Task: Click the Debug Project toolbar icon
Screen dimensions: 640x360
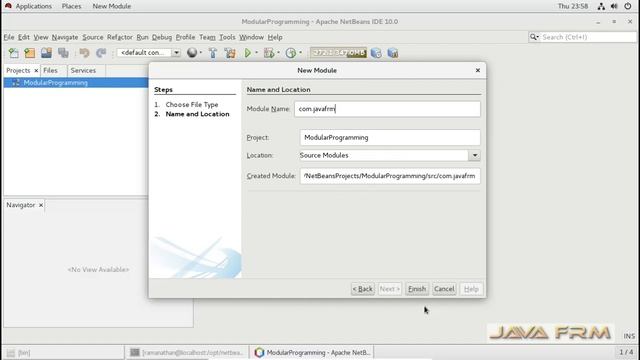Action: [x=269, y=53]
